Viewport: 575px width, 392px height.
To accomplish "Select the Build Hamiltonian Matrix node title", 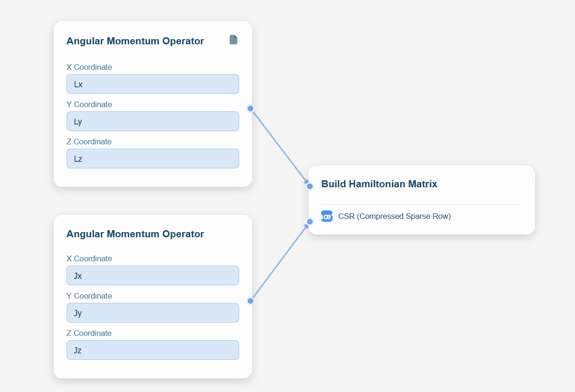I will (x=379, y=184).
